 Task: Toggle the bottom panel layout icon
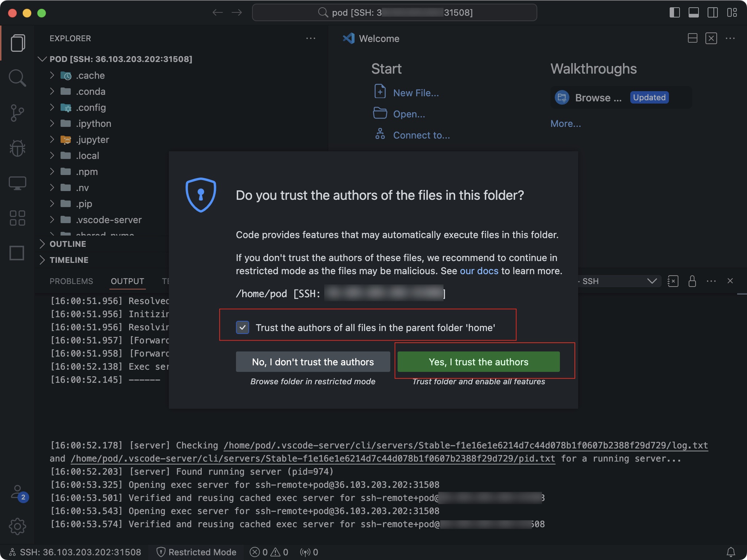coord(694,12)
